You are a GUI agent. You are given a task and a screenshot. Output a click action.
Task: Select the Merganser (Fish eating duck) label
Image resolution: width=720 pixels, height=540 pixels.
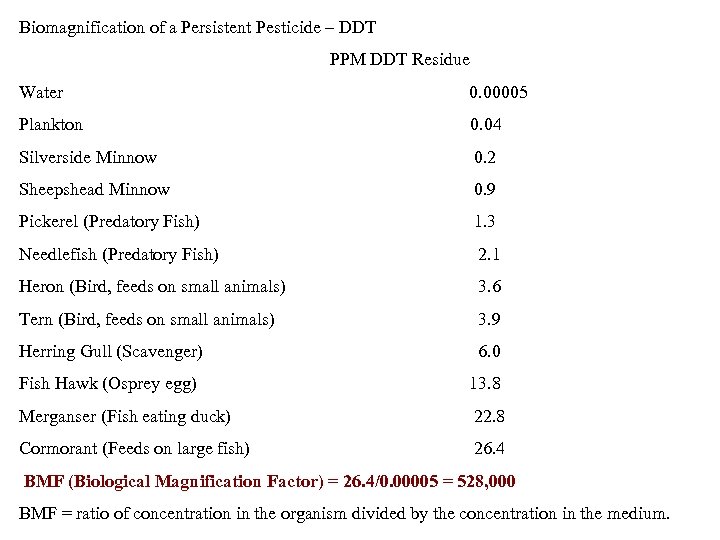point(125,416)
